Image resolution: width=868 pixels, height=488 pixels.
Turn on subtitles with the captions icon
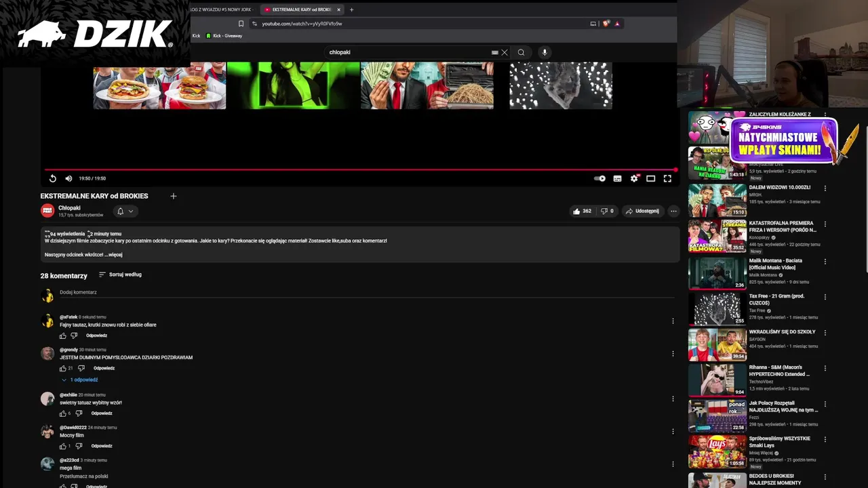coord(617,178)
